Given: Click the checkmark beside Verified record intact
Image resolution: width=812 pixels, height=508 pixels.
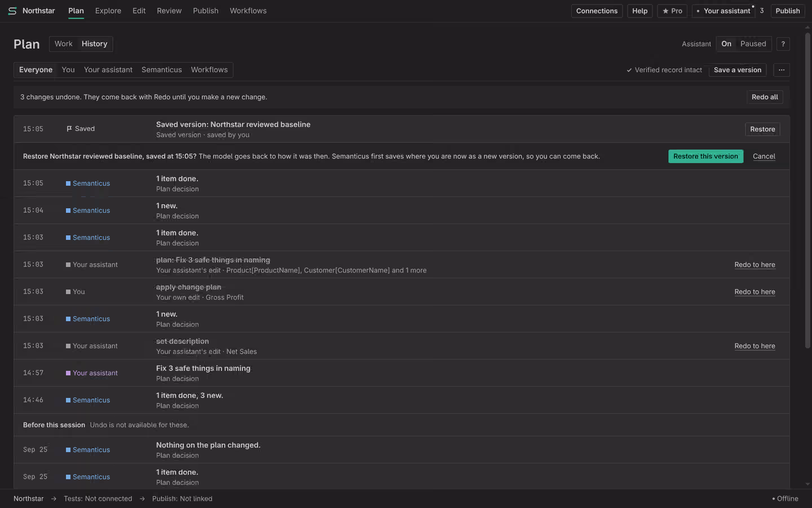Looking at the screenshot, I should pos(629,70).
